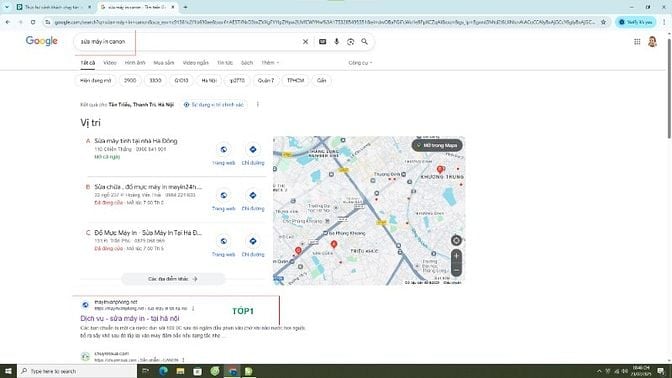Click the 'Các địa điểm khác' button
The image size is (672, 378).
coord(173,279)
